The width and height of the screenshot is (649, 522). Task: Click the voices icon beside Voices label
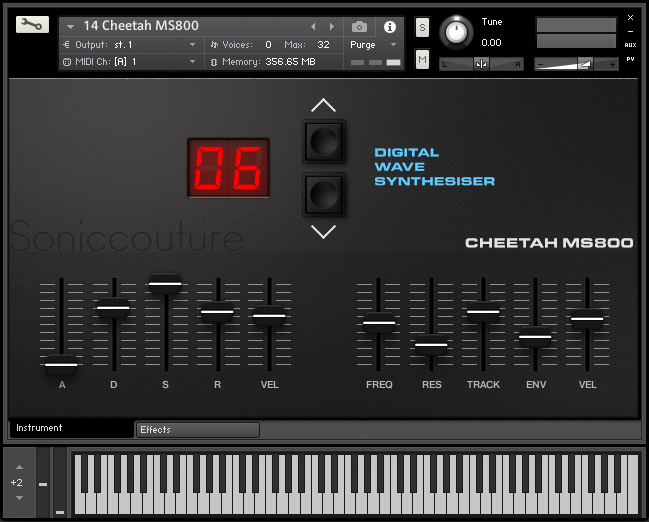pyautogui.click(x=214, y=45)
